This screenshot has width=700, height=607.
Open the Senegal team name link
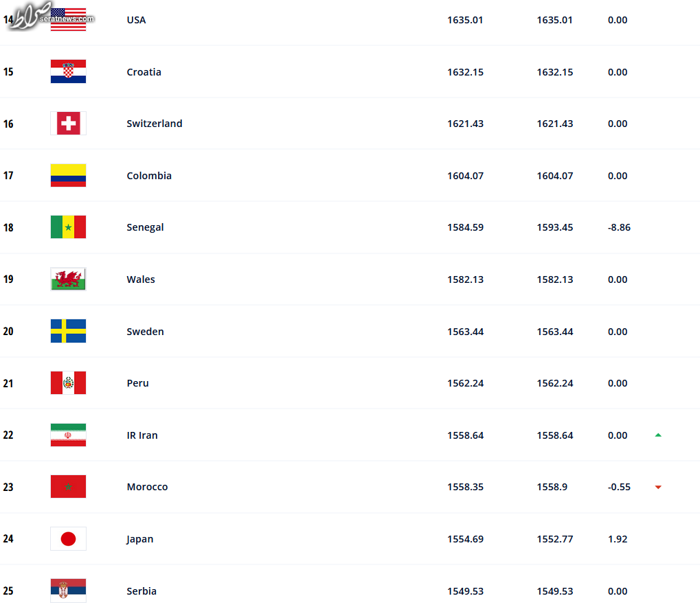point(145,227)
